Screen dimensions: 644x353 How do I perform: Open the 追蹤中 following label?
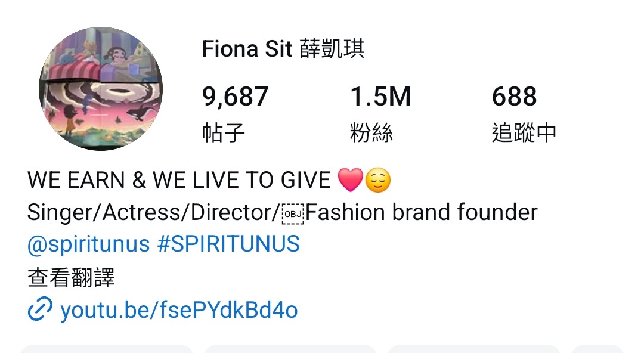coord(524,133)
